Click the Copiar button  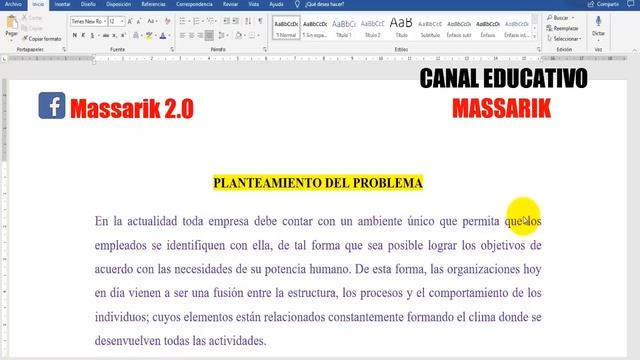pos(32,28)
